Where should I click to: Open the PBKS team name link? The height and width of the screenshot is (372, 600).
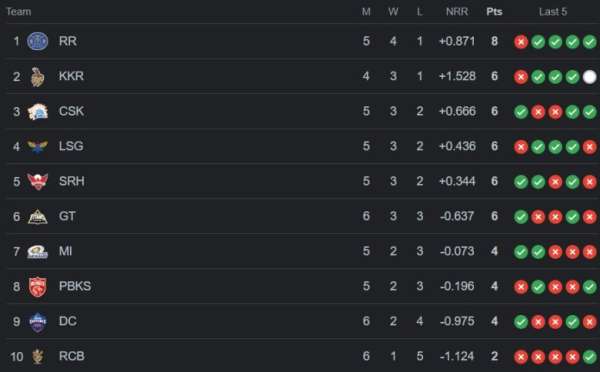click(75, 286)
